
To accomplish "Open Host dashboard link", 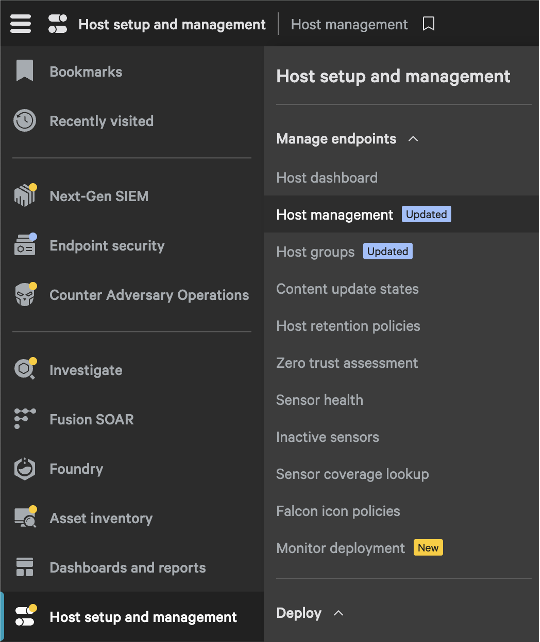I will tap(327, 178).
